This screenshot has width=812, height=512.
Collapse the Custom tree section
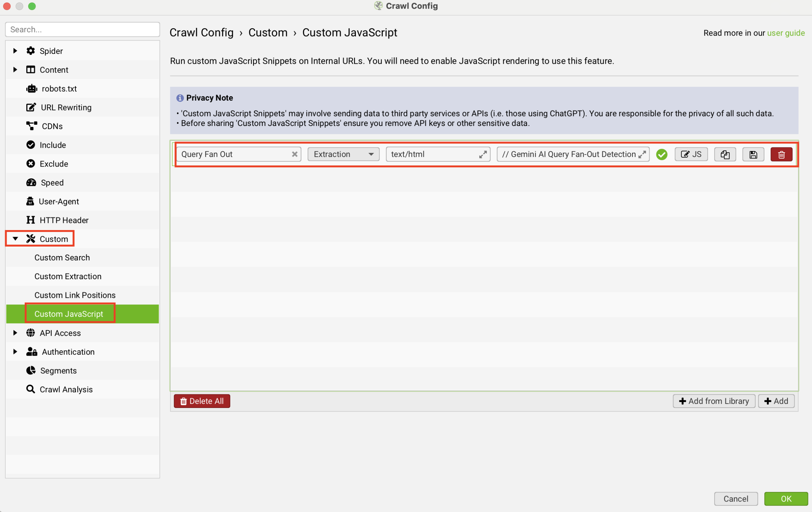(x=15, y=239)
